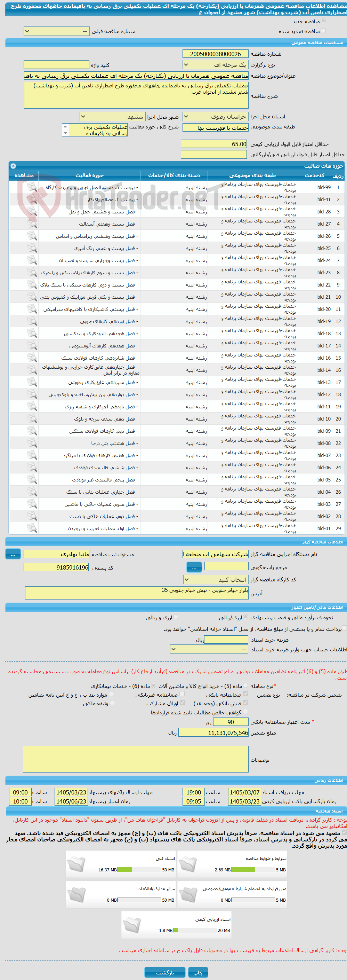347x980 pixels.
Task: Sort by the دسته بندی کالا/خدمات column header
Action: click(174, 175)
